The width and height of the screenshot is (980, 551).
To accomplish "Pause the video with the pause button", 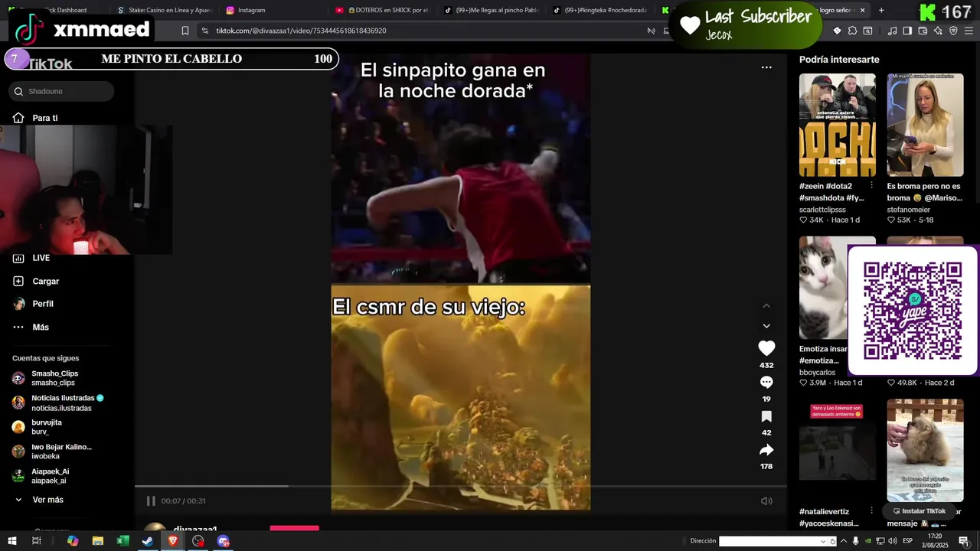I will (x=151, y=500).
